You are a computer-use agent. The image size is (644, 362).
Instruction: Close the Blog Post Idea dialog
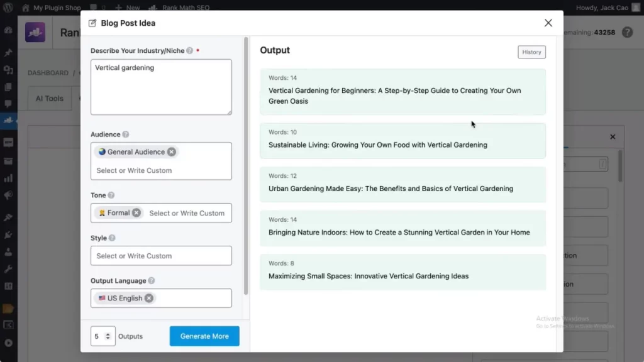click(x=548, y=23)
